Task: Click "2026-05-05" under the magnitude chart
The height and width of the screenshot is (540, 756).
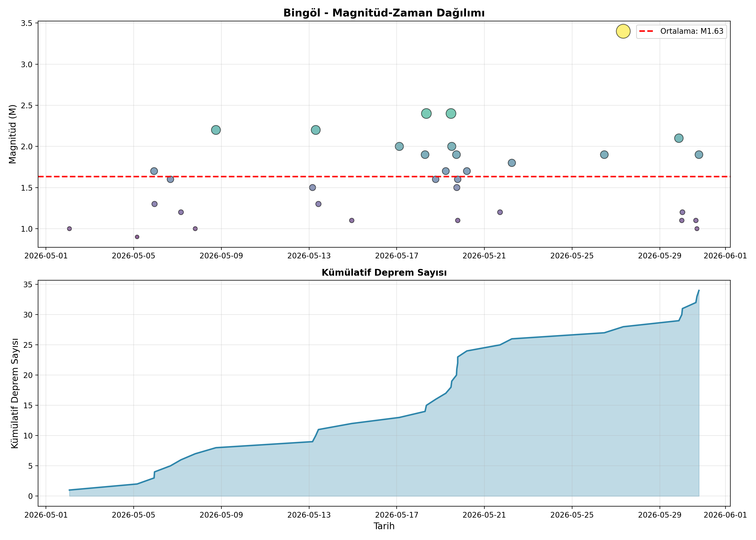Action: pos(134,256)
